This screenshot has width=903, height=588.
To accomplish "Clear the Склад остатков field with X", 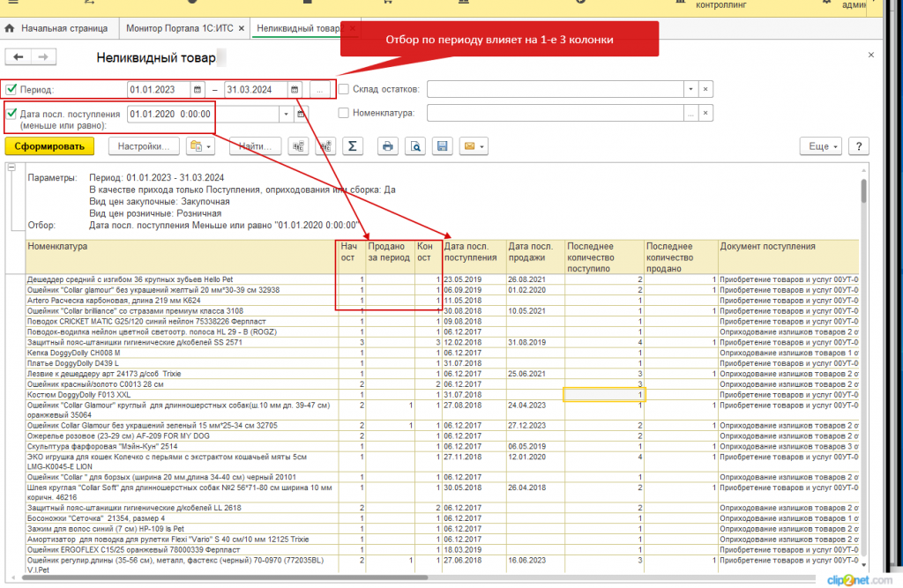I will (705, 89).
